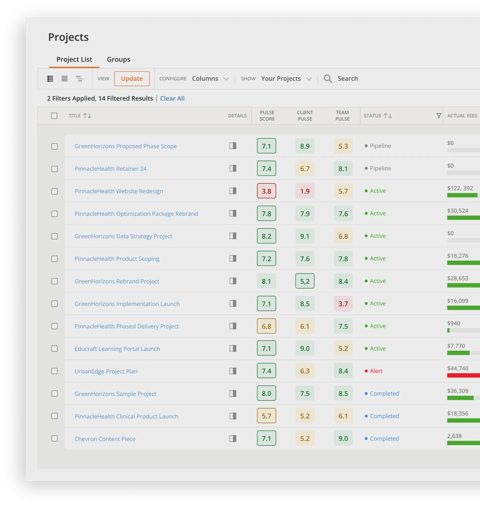
Task: Check GreenHorizons Rebrand Project row
Action: (54, 281)
